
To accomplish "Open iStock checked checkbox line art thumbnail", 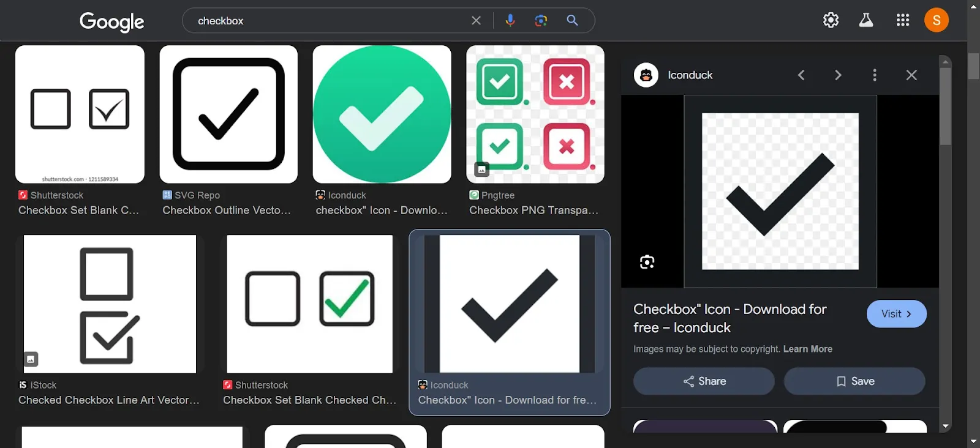I will pos(110,304).
